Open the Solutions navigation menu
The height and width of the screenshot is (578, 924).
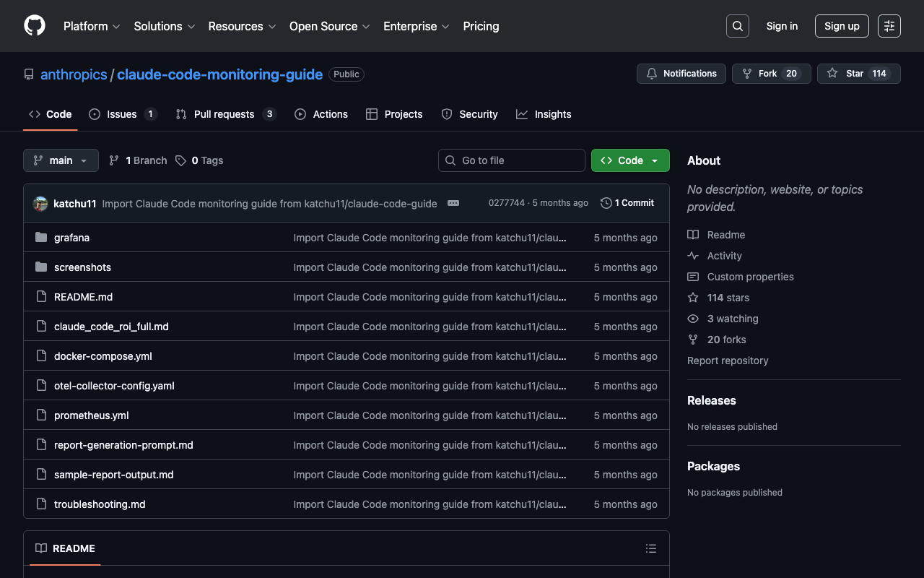tap(164, 26)
